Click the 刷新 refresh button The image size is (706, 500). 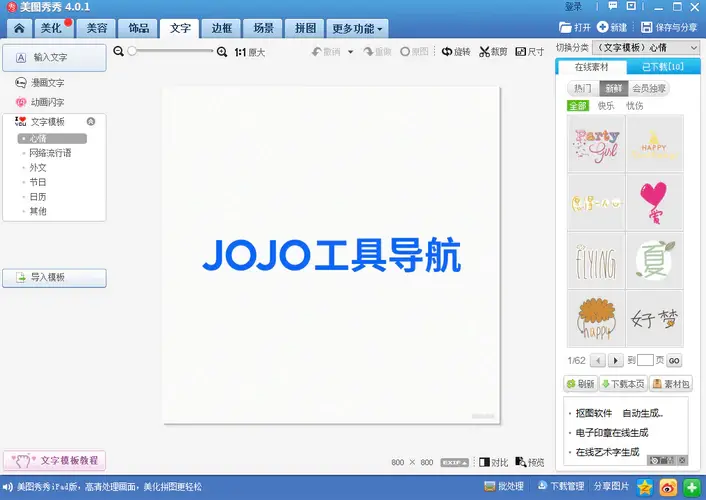pos(581,384)
